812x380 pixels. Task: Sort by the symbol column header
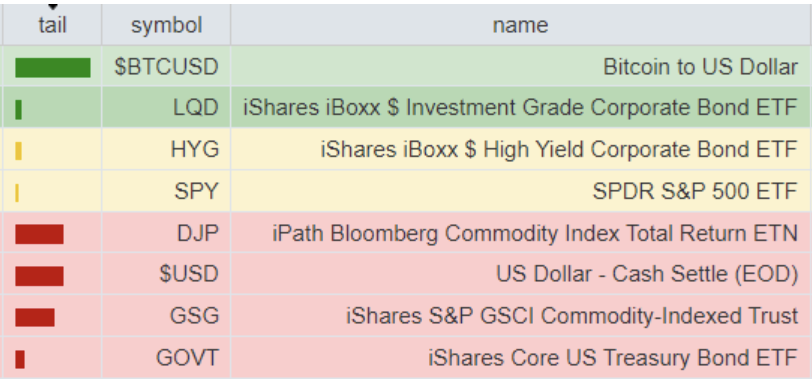[x=166, y=25]
